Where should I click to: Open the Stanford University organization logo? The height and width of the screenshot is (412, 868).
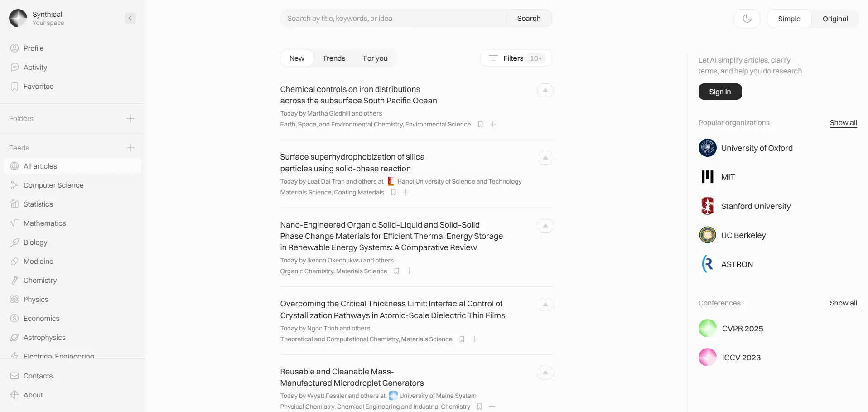[x=707, y=206]
